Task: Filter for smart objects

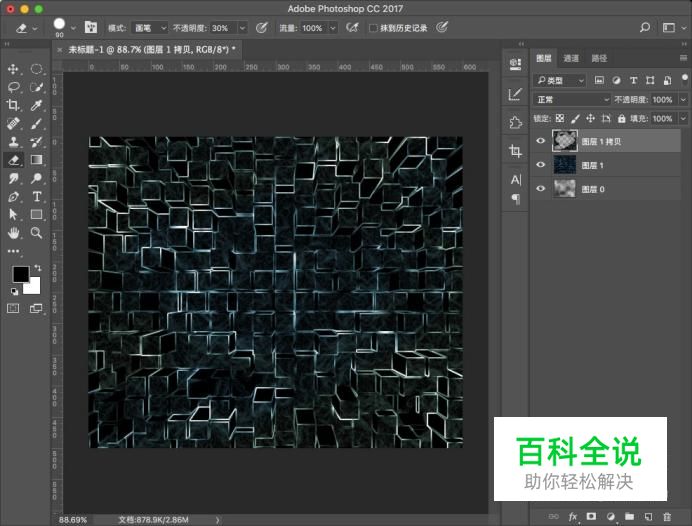Action: point(667,80)
